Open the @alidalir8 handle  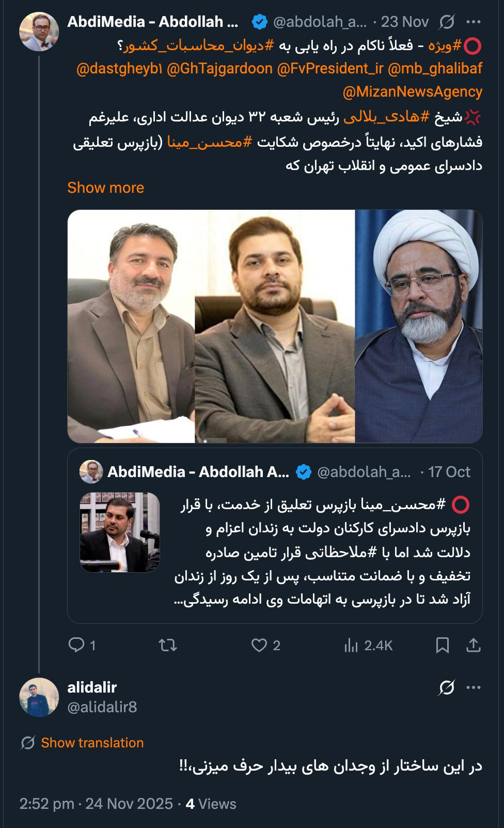tap(102, 707)
